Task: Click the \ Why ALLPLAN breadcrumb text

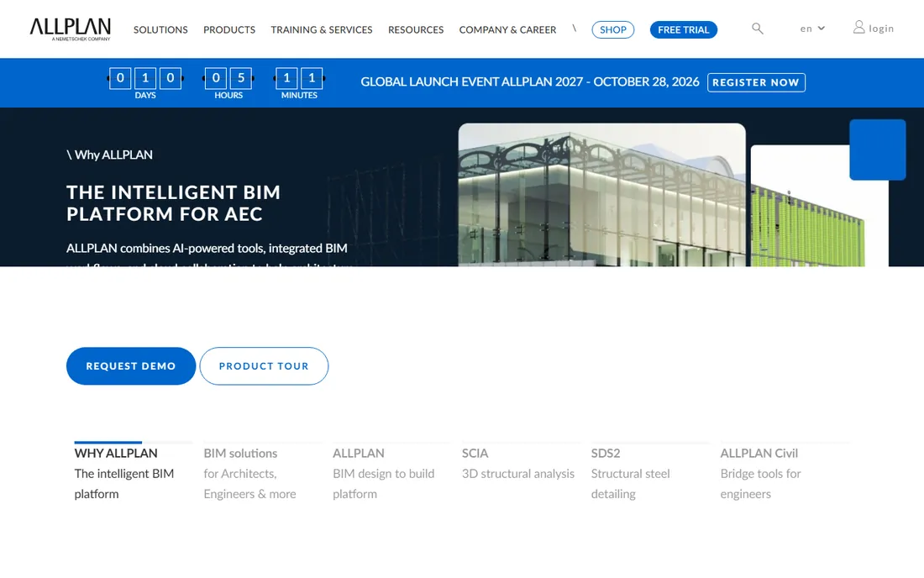Action: tap(109, 155)
